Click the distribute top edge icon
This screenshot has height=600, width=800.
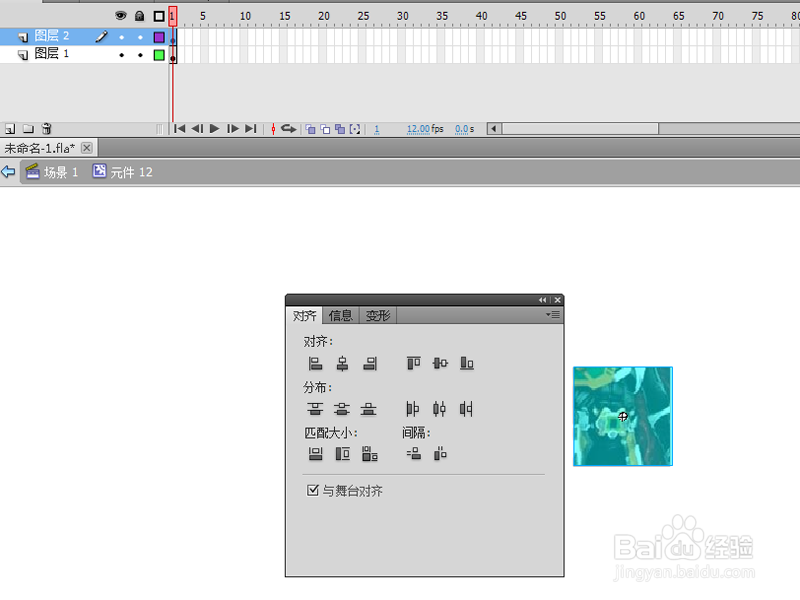[315, 409]
